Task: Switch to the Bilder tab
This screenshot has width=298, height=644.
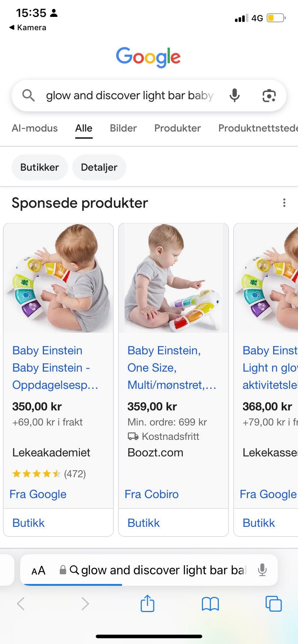Action: [x=123, y=128]
